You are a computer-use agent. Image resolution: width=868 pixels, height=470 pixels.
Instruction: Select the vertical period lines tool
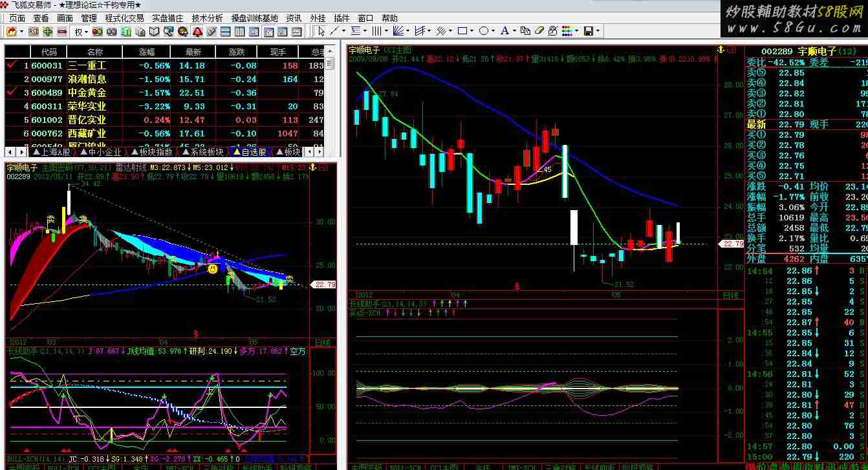[x=376, y=31]
